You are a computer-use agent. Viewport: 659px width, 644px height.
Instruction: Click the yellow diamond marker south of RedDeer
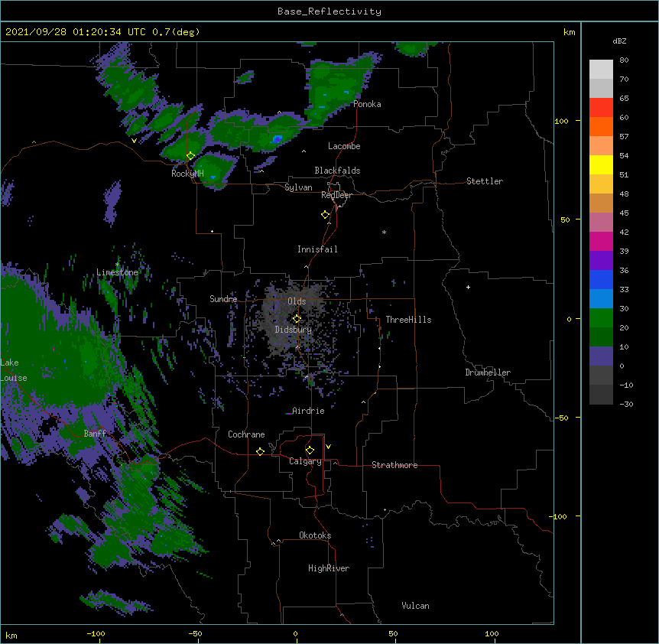click(326, 215)
